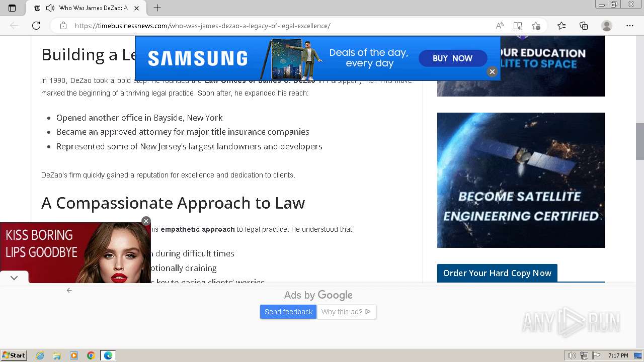Viewport: 644px width, 362px height.
Task: Click BUY NOW on Samsung ad
Action: point(452,58)
